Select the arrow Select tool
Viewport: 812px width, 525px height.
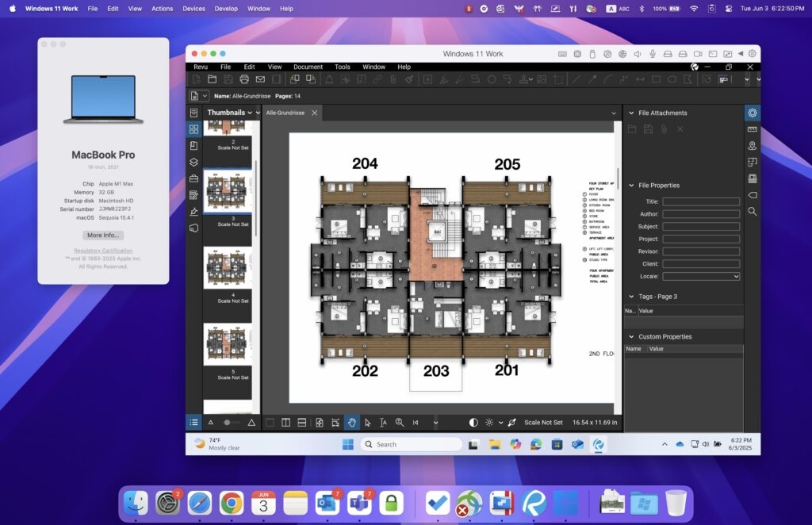367,423
